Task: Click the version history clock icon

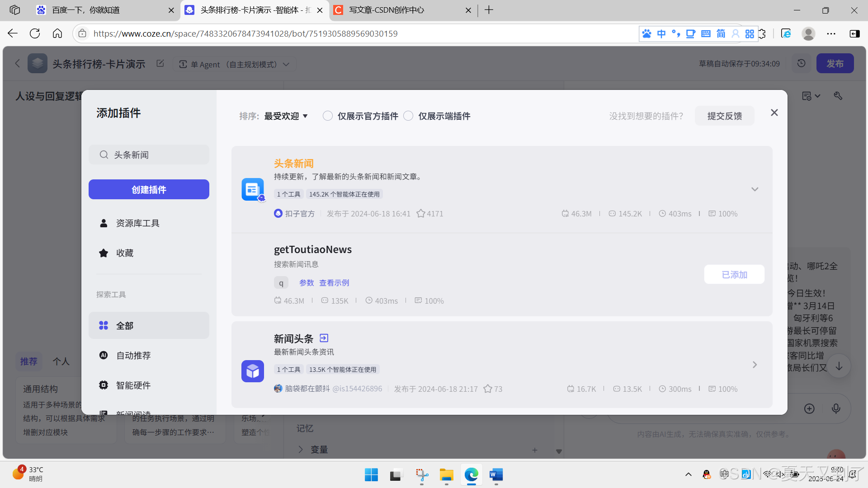Action: pos(801,63)
